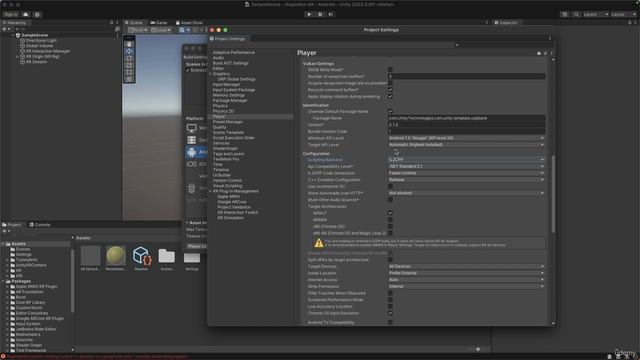The image size is (640, 360).
Task: Enable the ARM64 target architecture checkbox
Action: pyautogui.click(x=390, y=220)
